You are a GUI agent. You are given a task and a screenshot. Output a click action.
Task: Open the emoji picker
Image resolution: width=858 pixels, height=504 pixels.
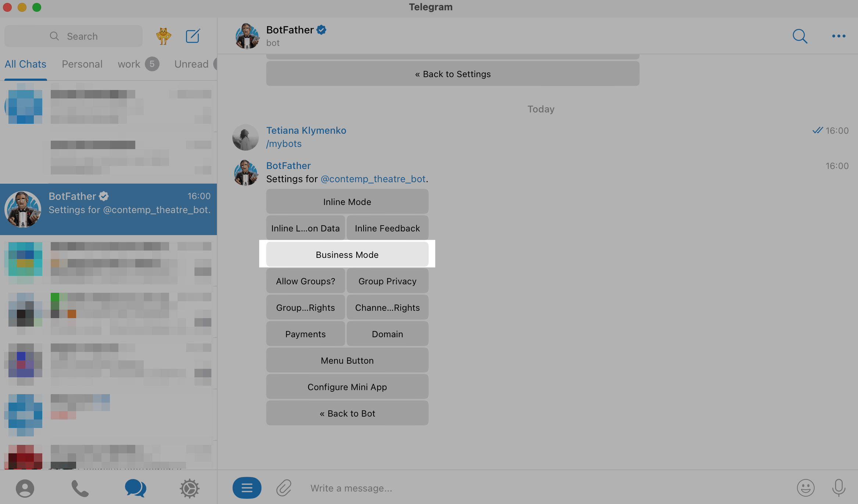805,488
